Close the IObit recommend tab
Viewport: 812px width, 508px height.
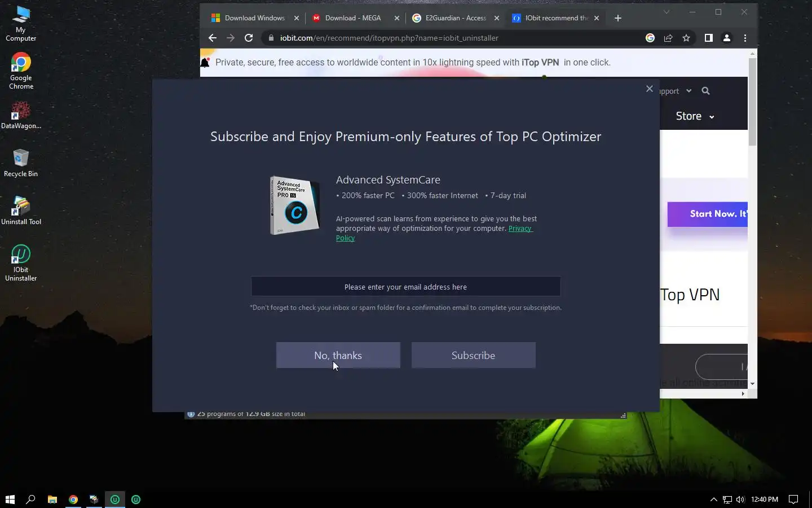click(597, 18)
